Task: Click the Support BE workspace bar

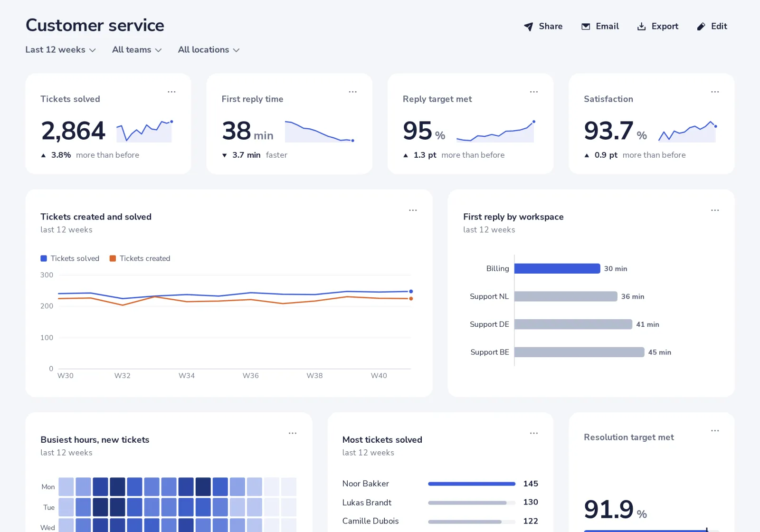Action: point(579,352)
